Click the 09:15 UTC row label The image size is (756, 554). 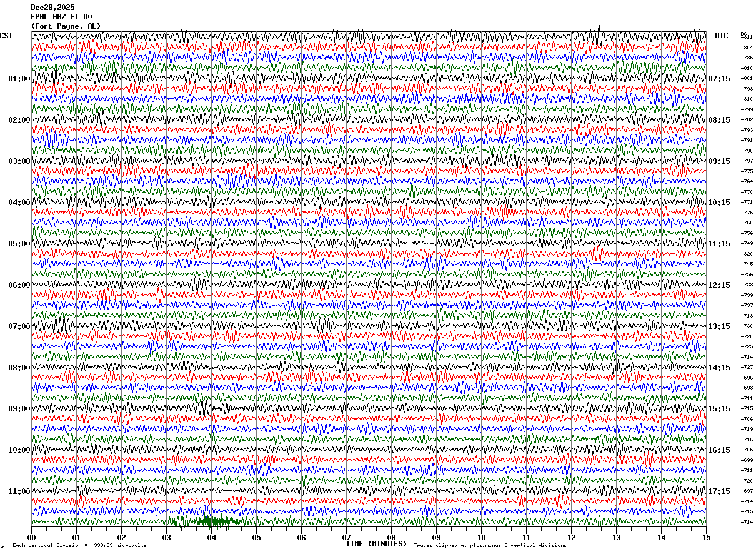[x=719, y=161]
